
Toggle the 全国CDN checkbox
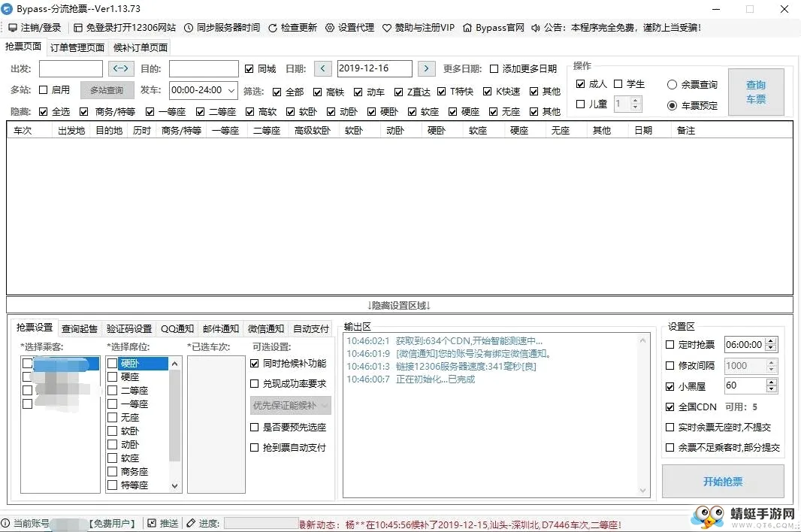pyautogui.click(x=670, y=407)
